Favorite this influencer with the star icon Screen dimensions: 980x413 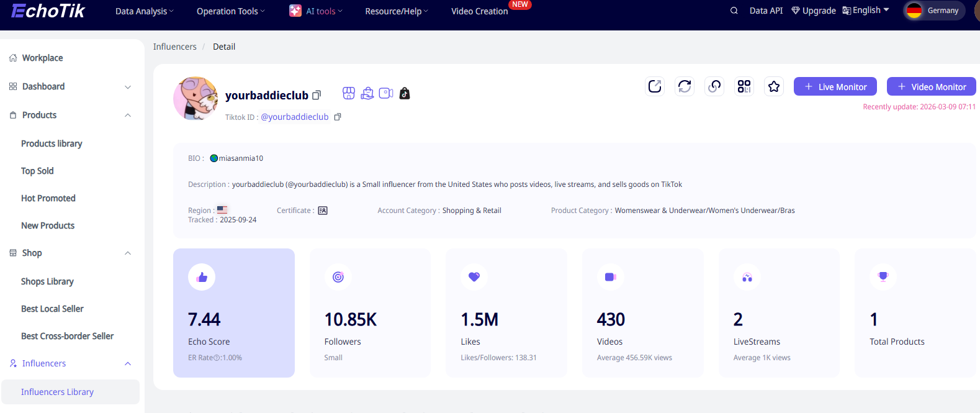(x=774, y=86)
